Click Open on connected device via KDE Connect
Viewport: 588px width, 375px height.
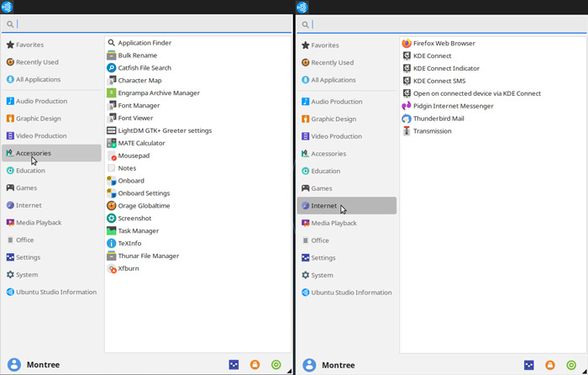[x=476, y=93]
